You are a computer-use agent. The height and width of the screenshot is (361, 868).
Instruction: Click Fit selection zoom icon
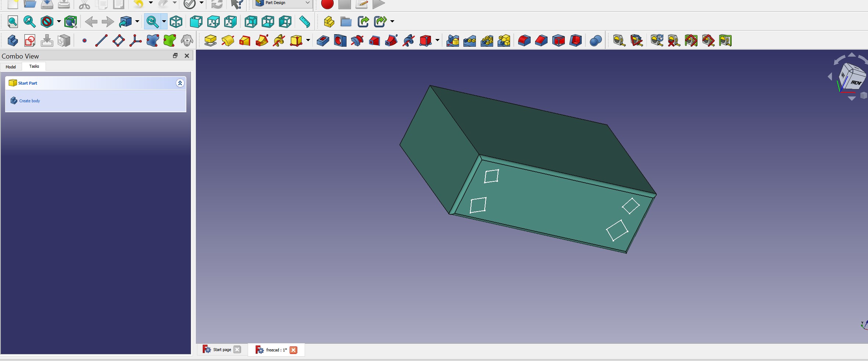[x=30, y=22]
